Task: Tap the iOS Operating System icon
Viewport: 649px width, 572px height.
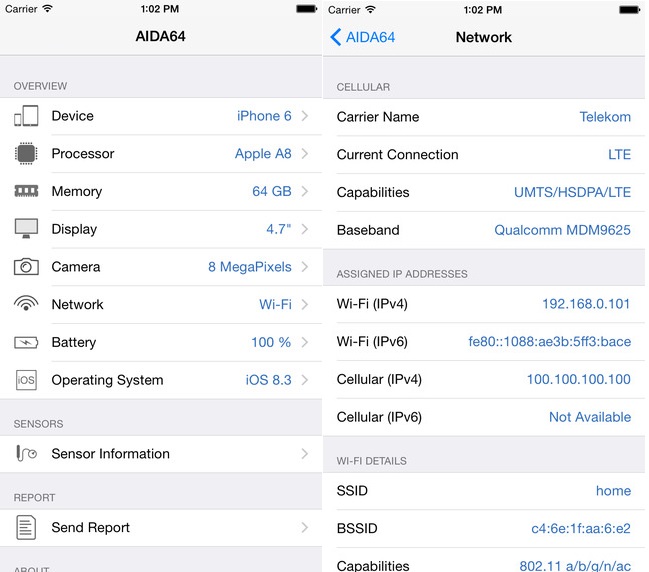Action: tap(26, 380)
